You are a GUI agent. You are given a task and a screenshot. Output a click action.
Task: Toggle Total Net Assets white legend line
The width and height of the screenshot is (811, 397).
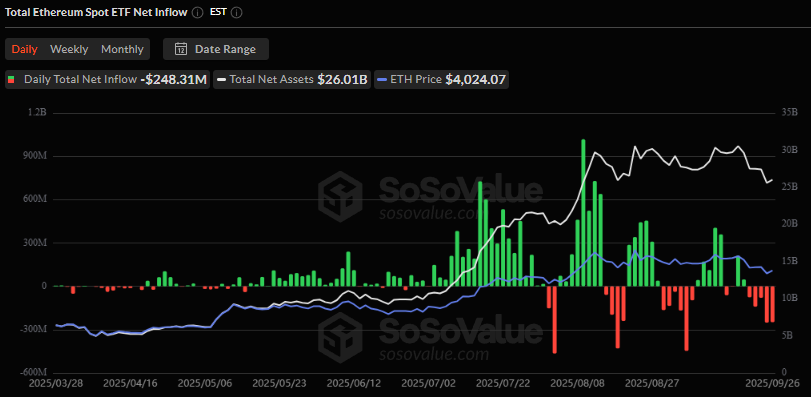click(221, 80)
